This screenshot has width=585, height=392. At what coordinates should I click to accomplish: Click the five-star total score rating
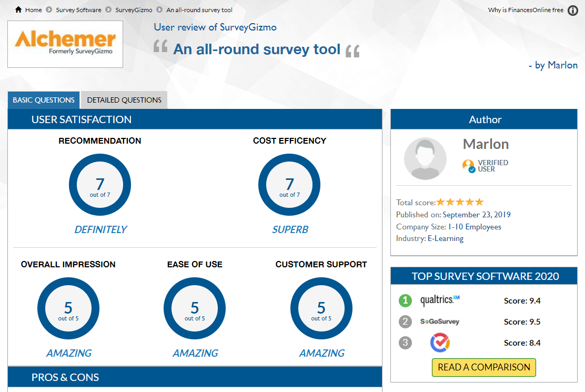460,202
